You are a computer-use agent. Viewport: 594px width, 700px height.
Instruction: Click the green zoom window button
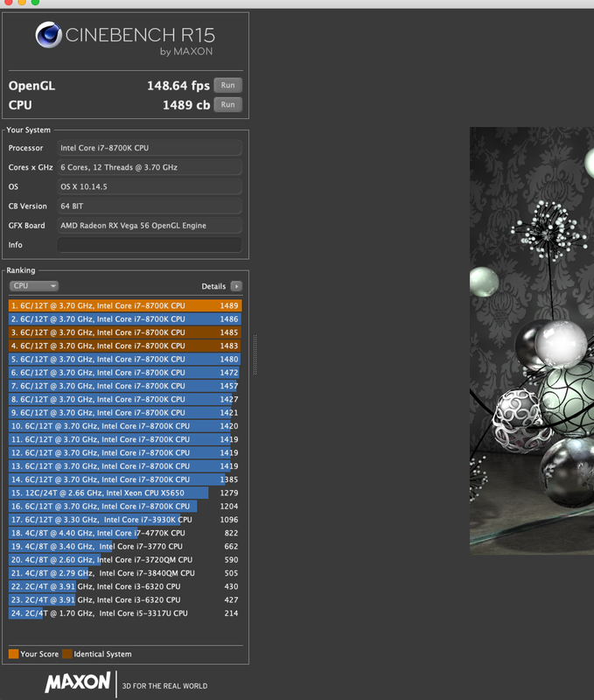(35, 2)
